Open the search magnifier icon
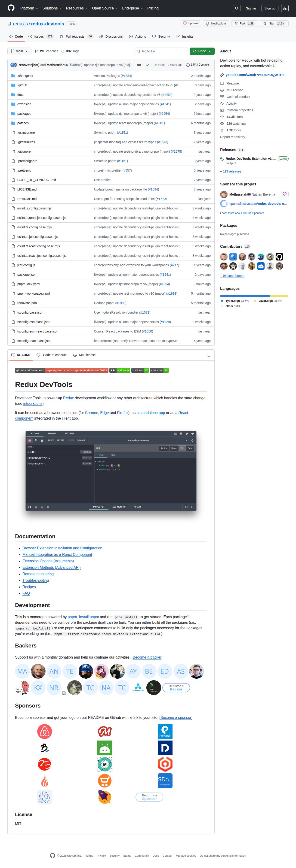 tap(237, 8)
